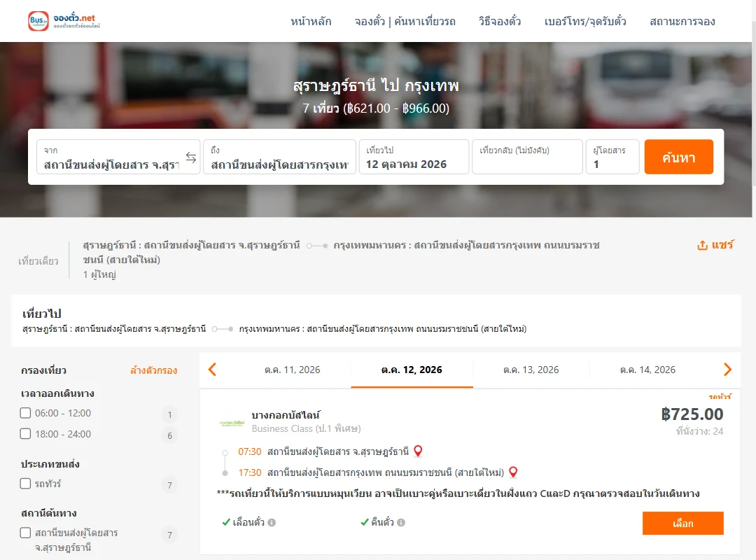Open the เที่ยวไป departure date picker
The width and height of the screenshot is (756, 560).
pos(414,157)
